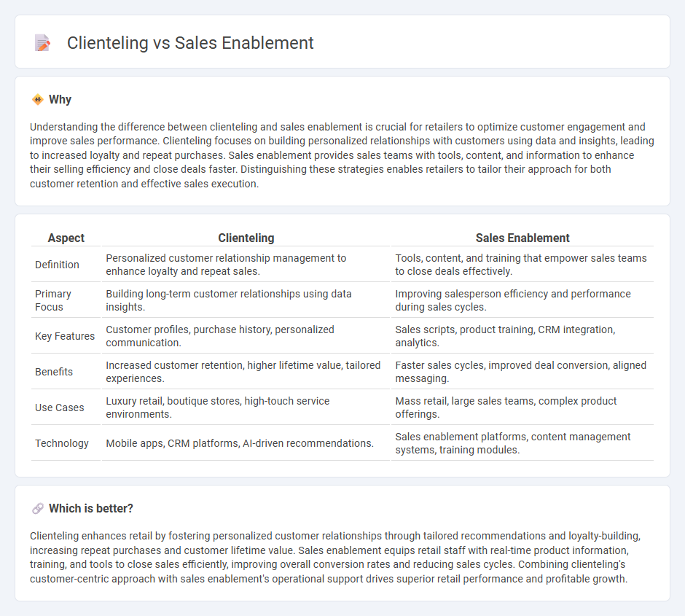
Task: Click cell 'Tools, content, and training that empower sales teams'
Action: pyautogui.click(x=522, y=265)
